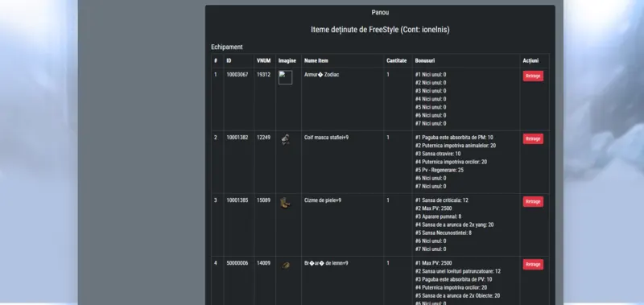The width and height of the screenshot is (644, 305).
Task: Click bonus Aparare pumnal: 8
Action: (x=438, y=216)
